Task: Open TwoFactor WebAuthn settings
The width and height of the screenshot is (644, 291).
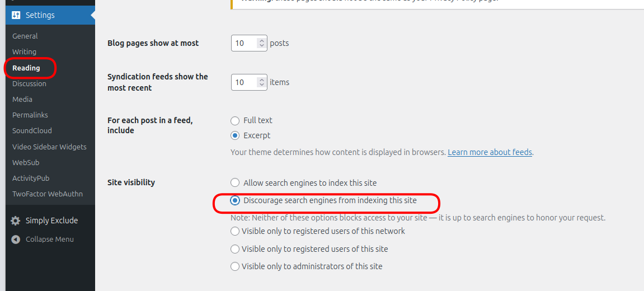Action: pyautogui.click(x=48, y=194)
